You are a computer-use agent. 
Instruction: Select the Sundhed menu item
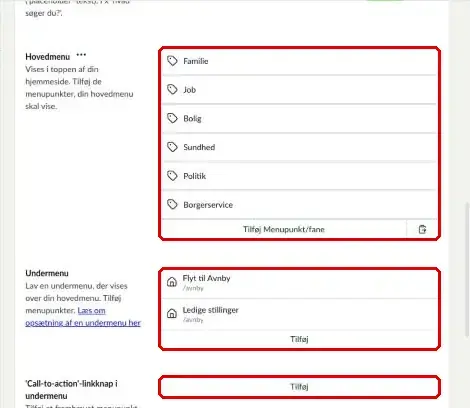299,147
